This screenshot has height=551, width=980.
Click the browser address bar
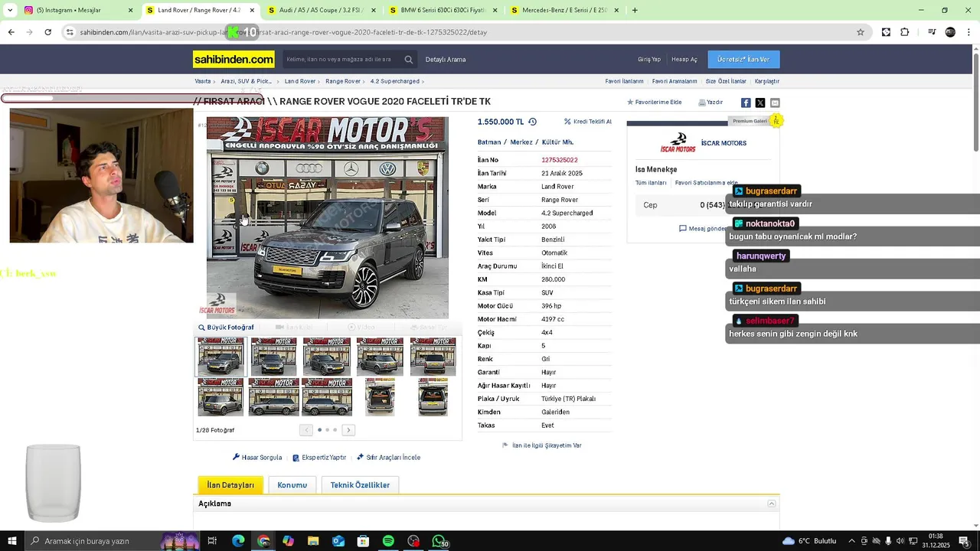click(x=459, y=32)
